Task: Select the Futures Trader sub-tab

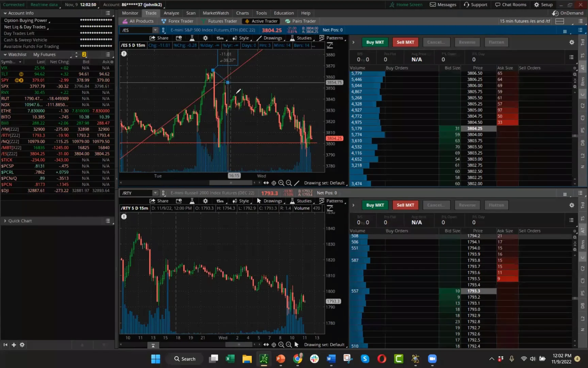Action: point(219,21)
